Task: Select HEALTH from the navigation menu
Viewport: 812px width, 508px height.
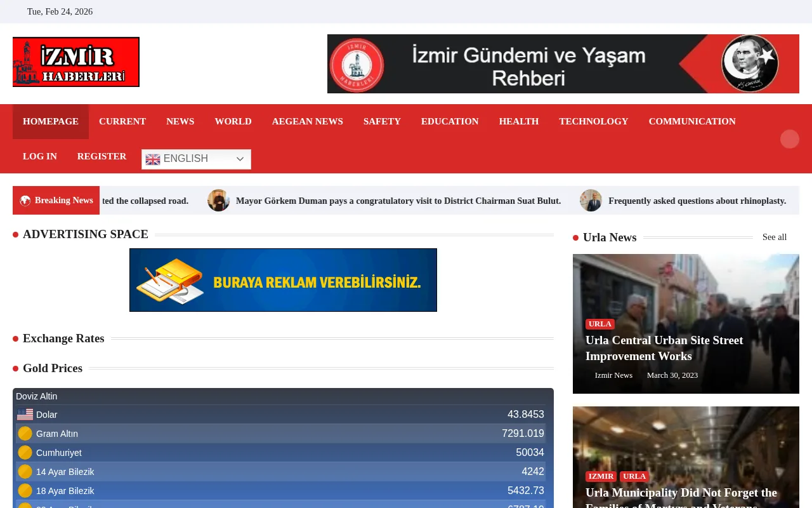Action: (x=518, y=121)
